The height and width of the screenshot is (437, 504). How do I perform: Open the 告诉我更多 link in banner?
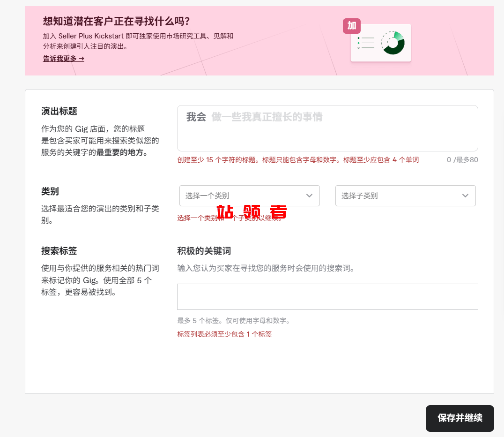click(x=63, y=59)
